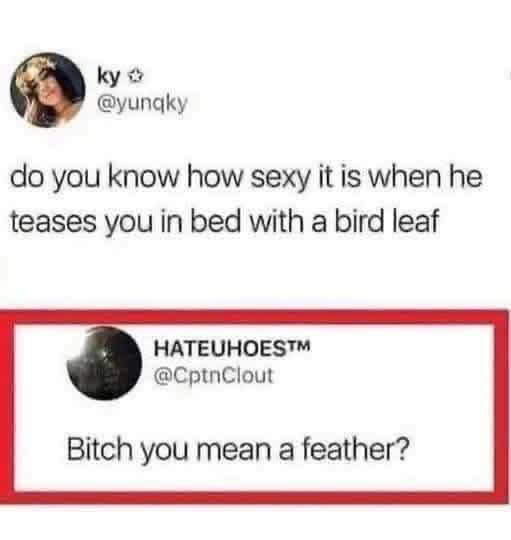
Task: Click the word 'sexy' in ky's tweet
Action: point(280,180)
